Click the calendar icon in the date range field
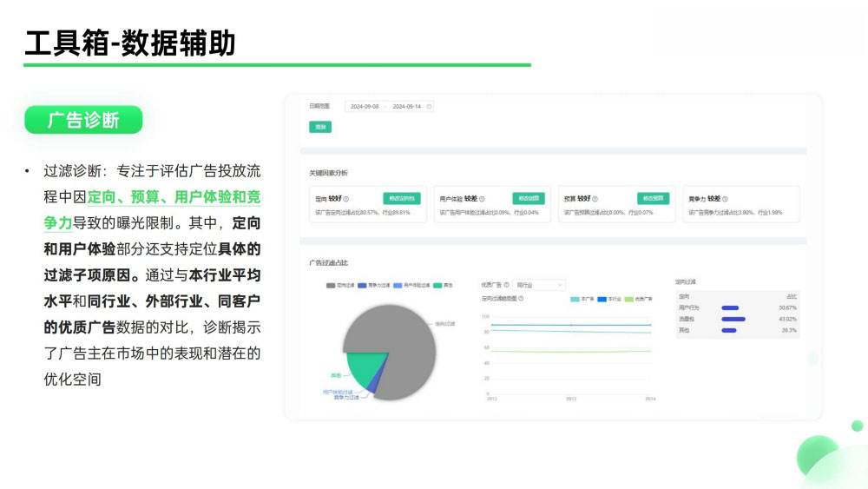The image size is (868, 489). click(429, 106)
